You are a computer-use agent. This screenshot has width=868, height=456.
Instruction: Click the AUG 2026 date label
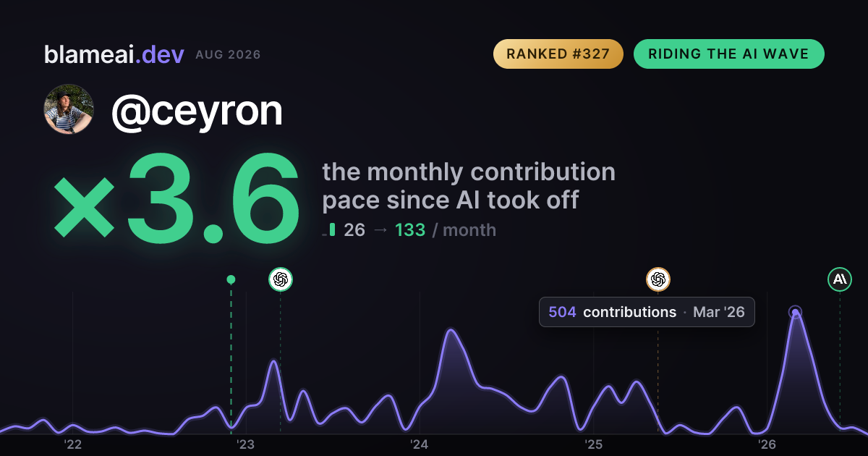click(228, 55)
